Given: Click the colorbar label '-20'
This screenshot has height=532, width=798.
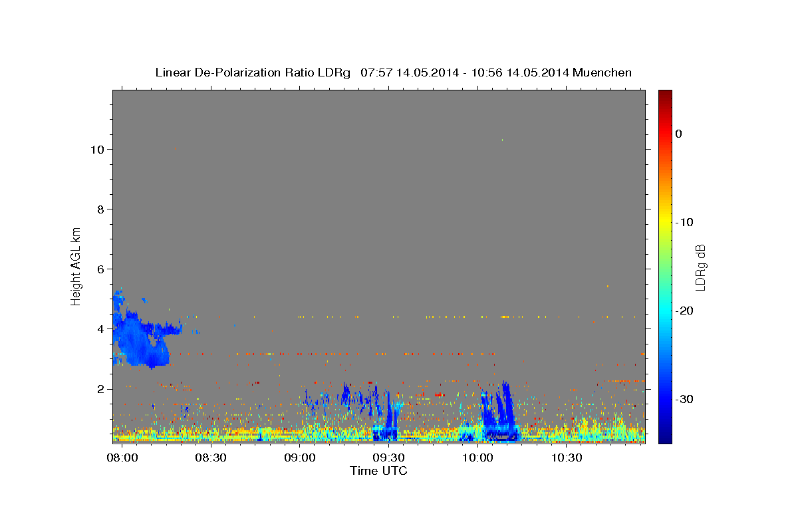Looking at the screenshot, I should pos(684,311).
